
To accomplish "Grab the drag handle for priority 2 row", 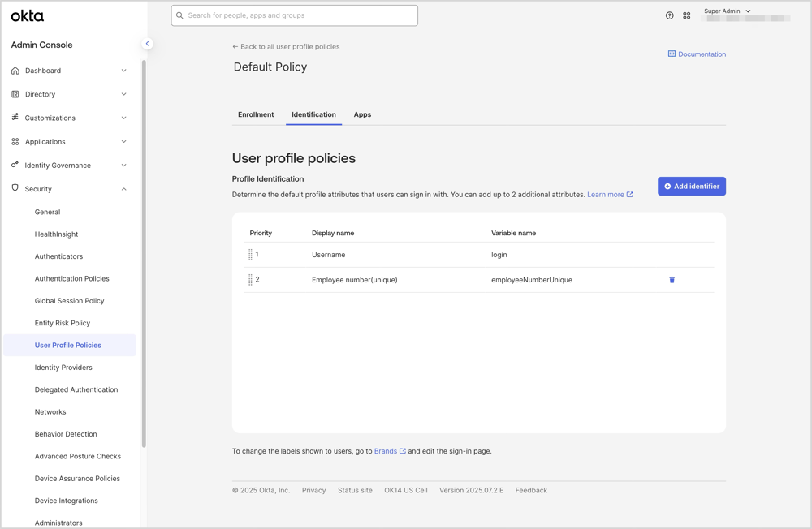I will pyautogui.click(x=250, y=280).
